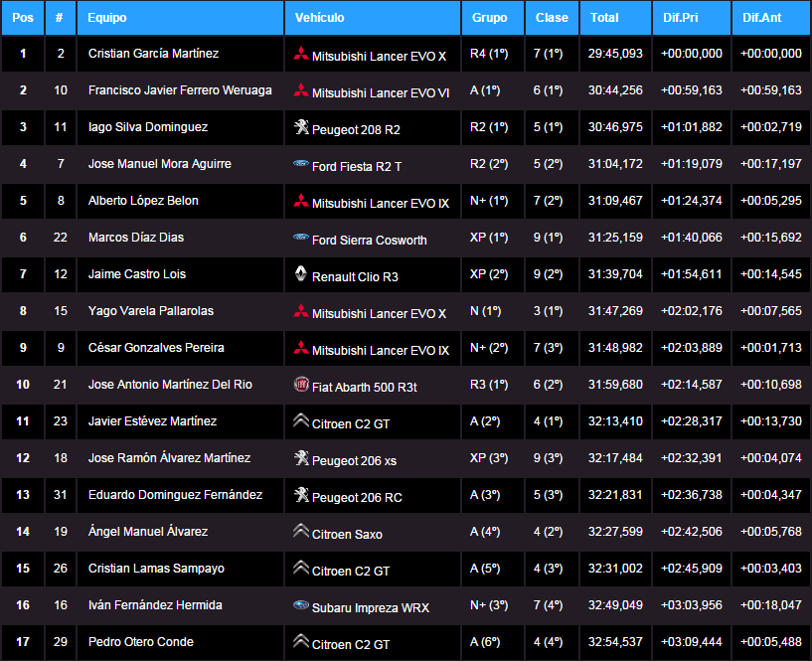Select Citroen chevrons logo beside Citroen Saxo

301,531
